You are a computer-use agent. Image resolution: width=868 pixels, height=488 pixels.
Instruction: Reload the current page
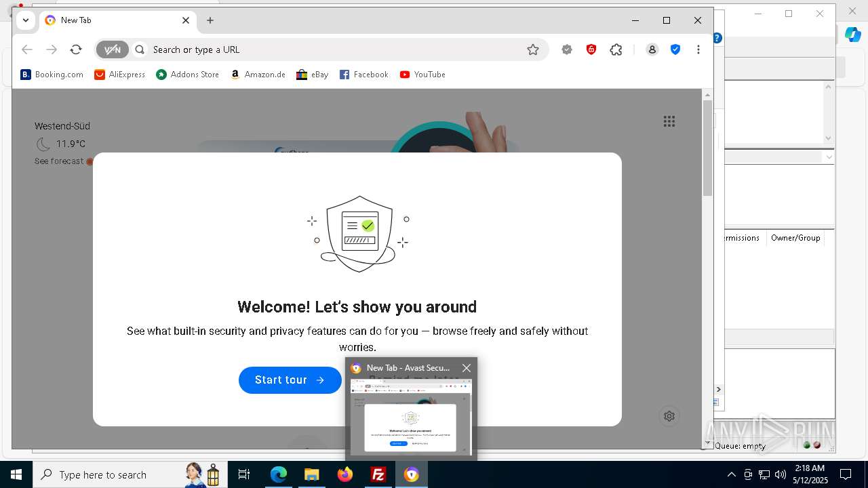[x=76, y=49]
